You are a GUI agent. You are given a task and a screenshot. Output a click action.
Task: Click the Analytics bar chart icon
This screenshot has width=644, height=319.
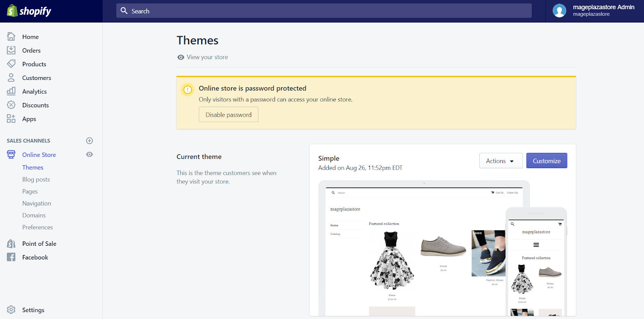[11, 91]
